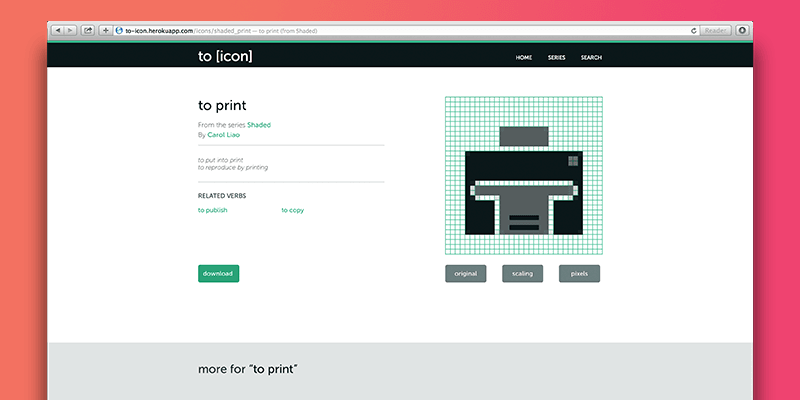Click the browser forward arrow button
The height and width of the screenshot is (400, 800).
70,31
